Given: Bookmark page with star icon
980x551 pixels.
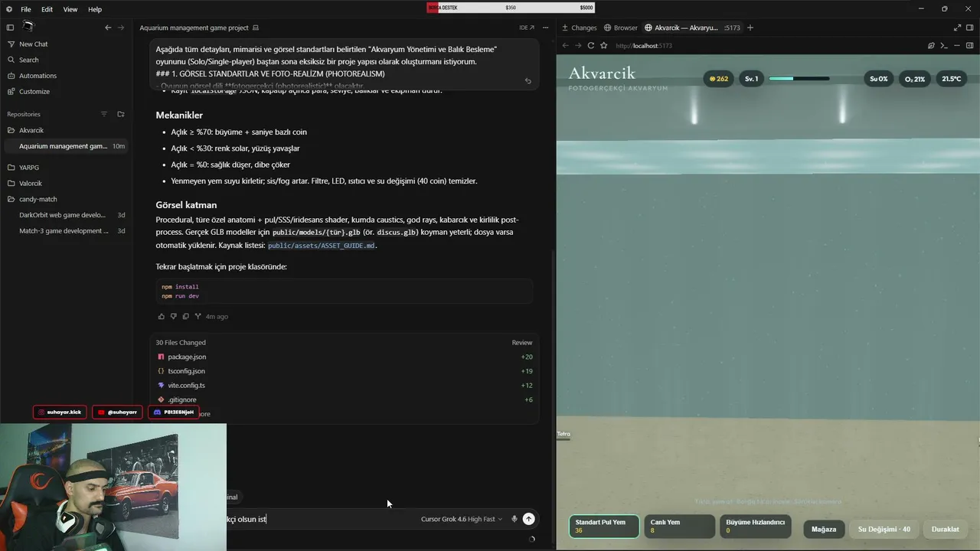Looking at the screenshot, I should pyautogui.click(x=603, y=45).
